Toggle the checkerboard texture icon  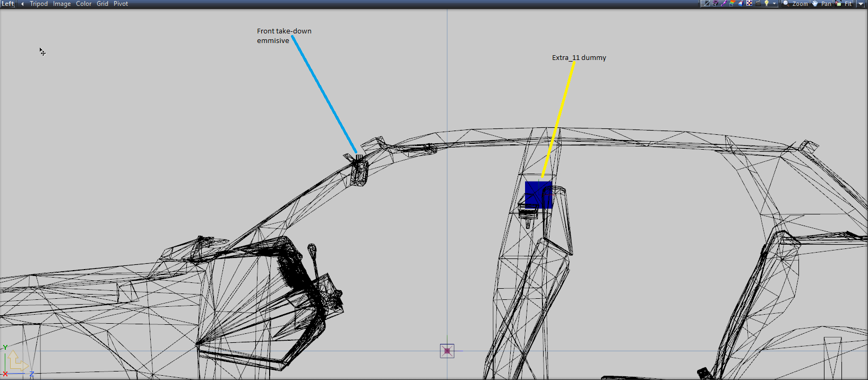(x=749, y=3)
